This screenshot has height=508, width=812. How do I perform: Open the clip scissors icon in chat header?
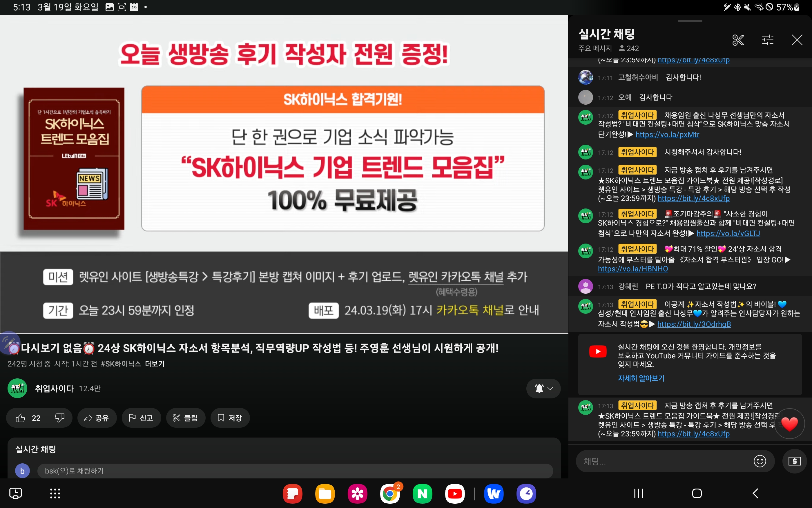click(738, 40)
